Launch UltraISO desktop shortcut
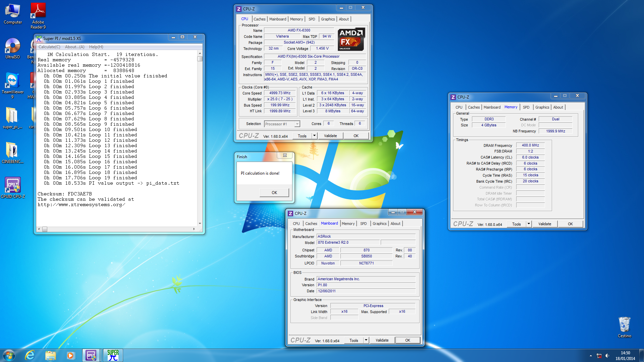Viewport: 644px width, 362px height. (13, 49)
